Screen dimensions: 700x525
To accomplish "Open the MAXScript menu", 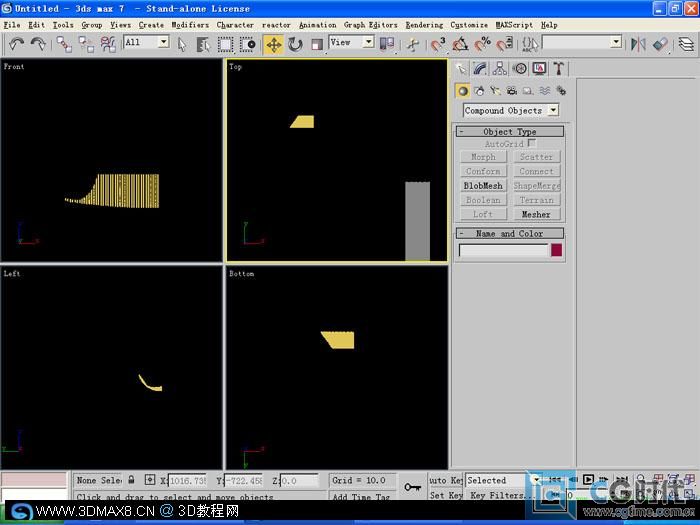I will (x=514, y=25).
